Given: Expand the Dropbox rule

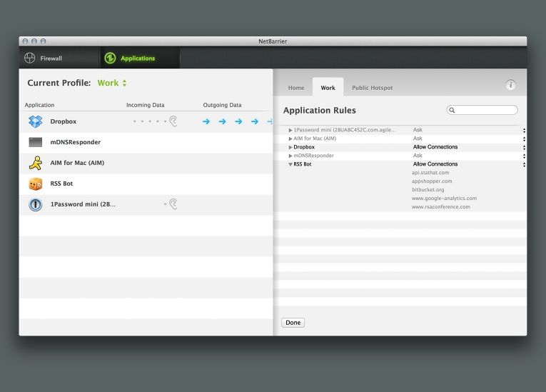Looking at the screenshot, I should 290,147.
